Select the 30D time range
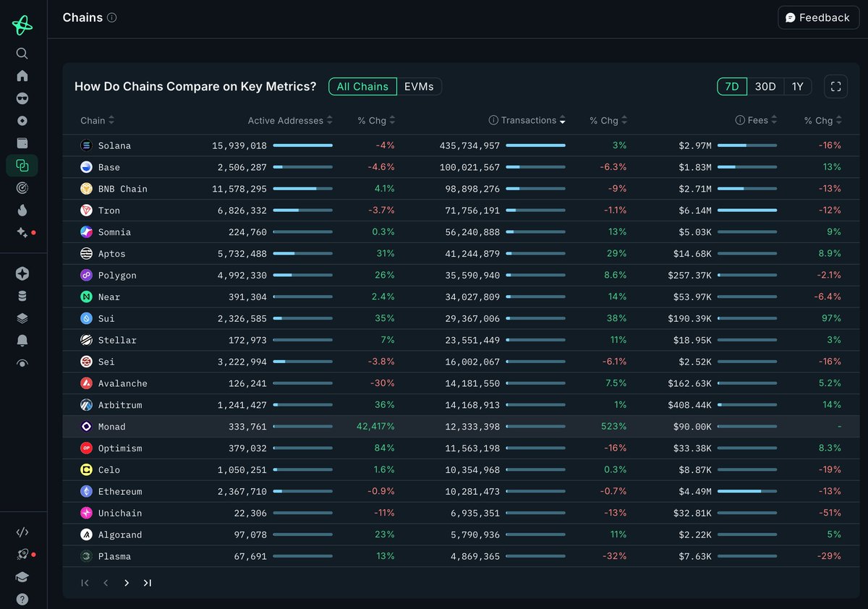 coord(765,86)
